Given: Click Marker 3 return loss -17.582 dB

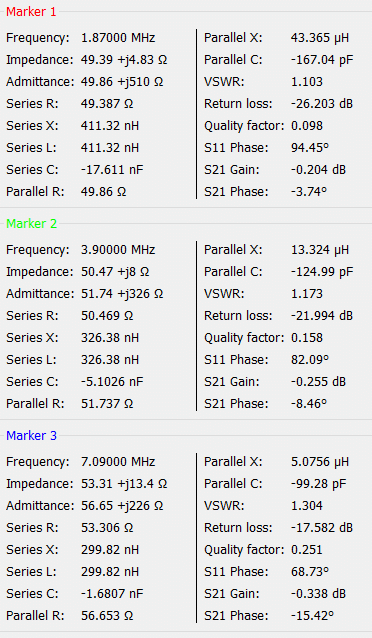Looking at the screenshot, I should pyautogui.click(x=322, y=528).
